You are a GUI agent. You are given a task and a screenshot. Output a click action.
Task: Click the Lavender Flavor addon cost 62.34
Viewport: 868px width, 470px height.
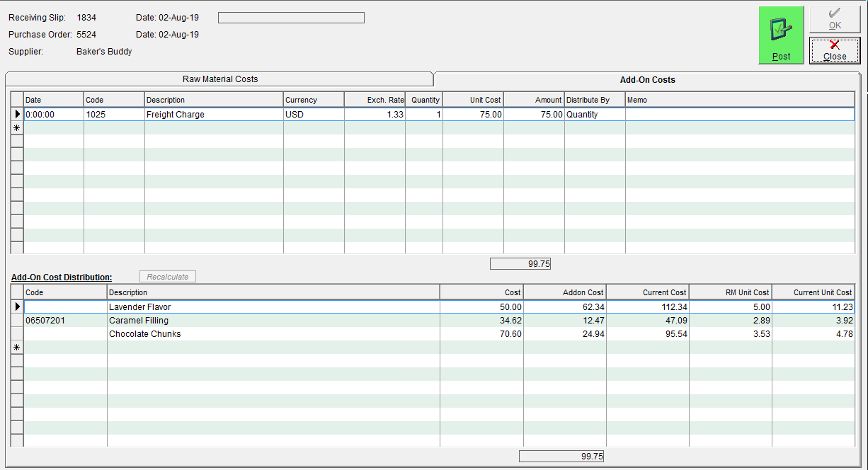click(565, 307)
